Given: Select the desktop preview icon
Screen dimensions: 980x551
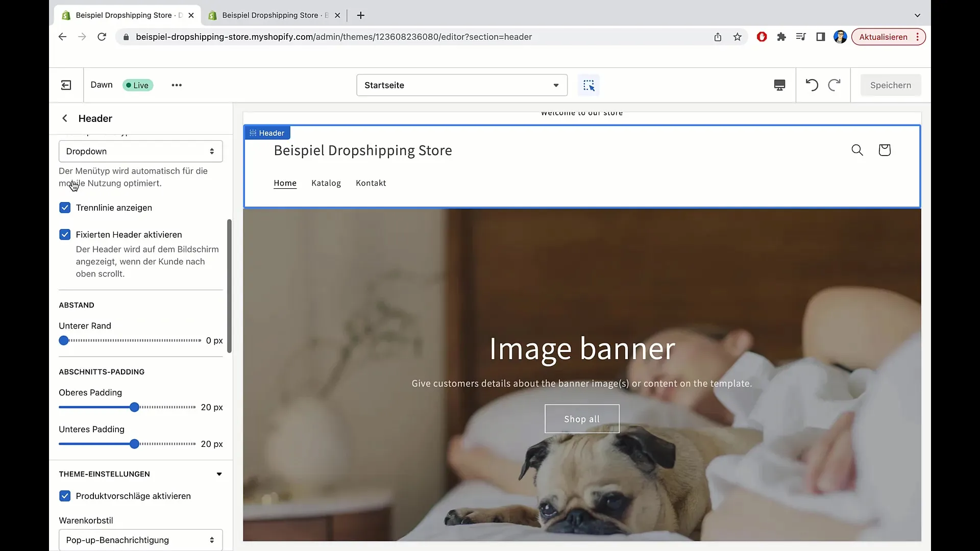Looking at the screenshot, I should point(780,85).
